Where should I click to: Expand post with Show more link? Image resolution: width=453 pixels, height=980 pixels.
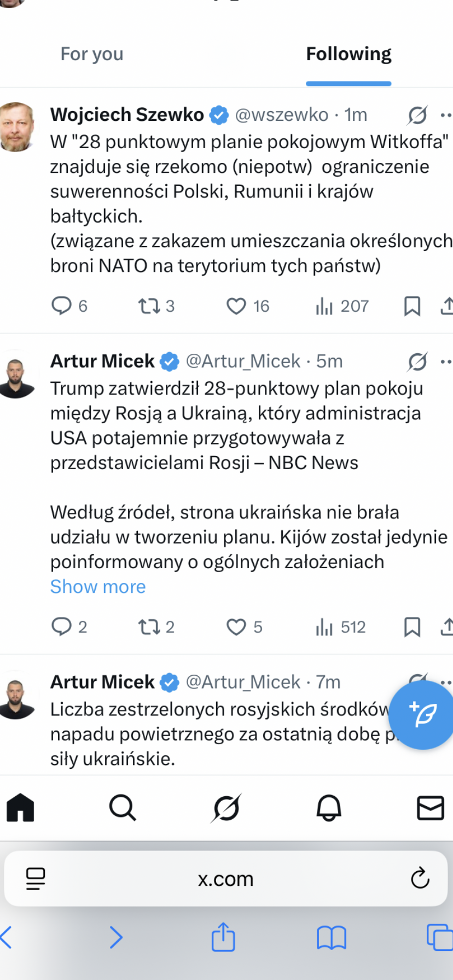tap(98, 587)
